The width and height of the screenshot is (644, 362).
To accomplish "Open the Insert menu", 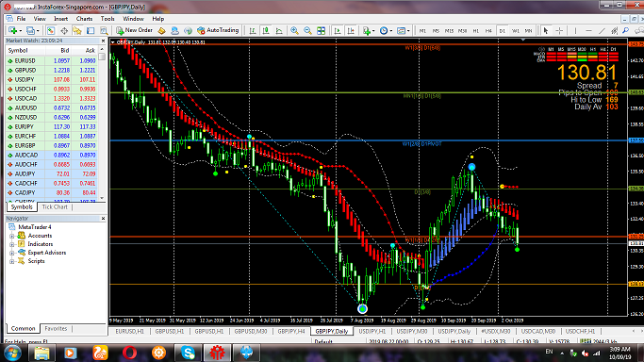I will click(x=60, y=19).
